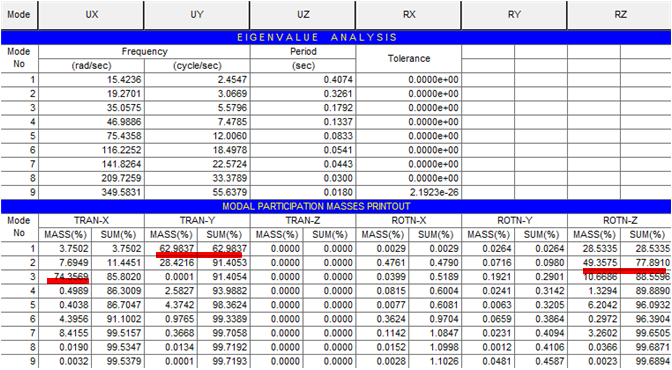Click the RZ column header button
672x370 pixels.
(x=620, y=15)
